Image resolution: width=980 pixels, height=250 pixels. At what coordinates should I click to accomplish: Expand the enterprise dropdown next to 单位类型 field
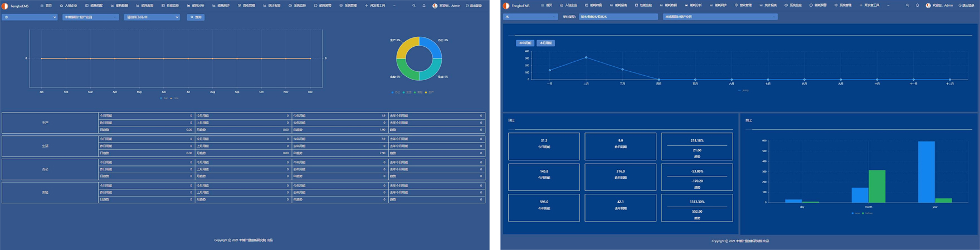click(720, 17)
